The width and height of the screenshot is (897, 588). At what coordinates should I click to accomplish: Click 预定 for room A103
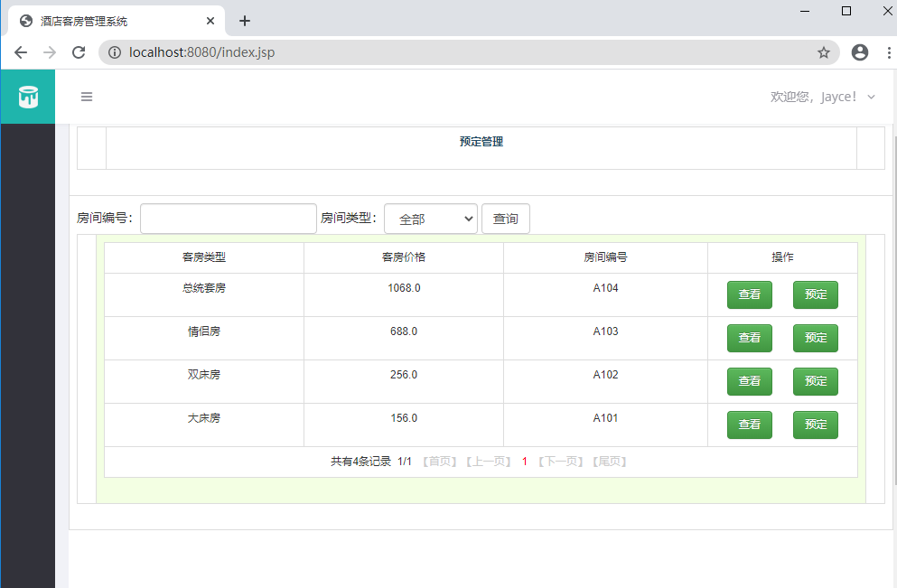[x=815, y=338]
